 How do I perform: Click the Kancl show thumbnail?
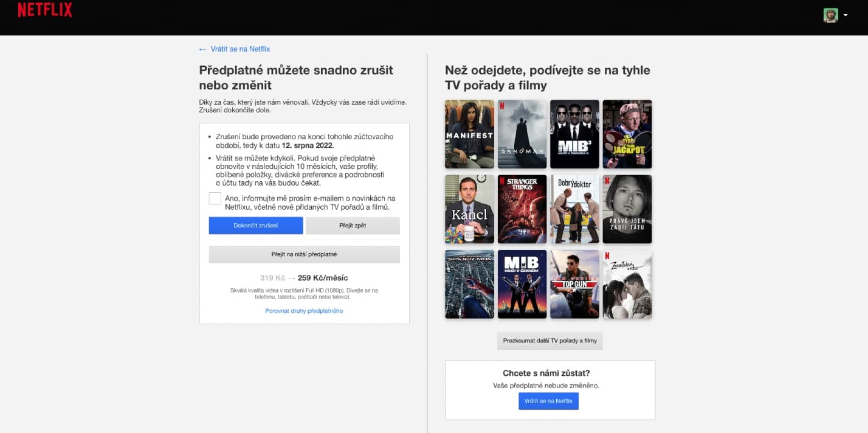469,209
